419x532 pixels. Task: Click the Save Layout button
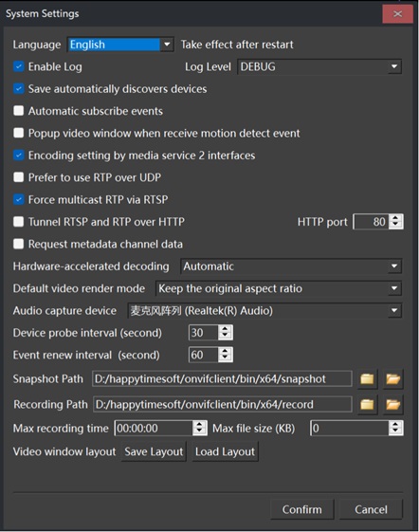click(154, 451)
